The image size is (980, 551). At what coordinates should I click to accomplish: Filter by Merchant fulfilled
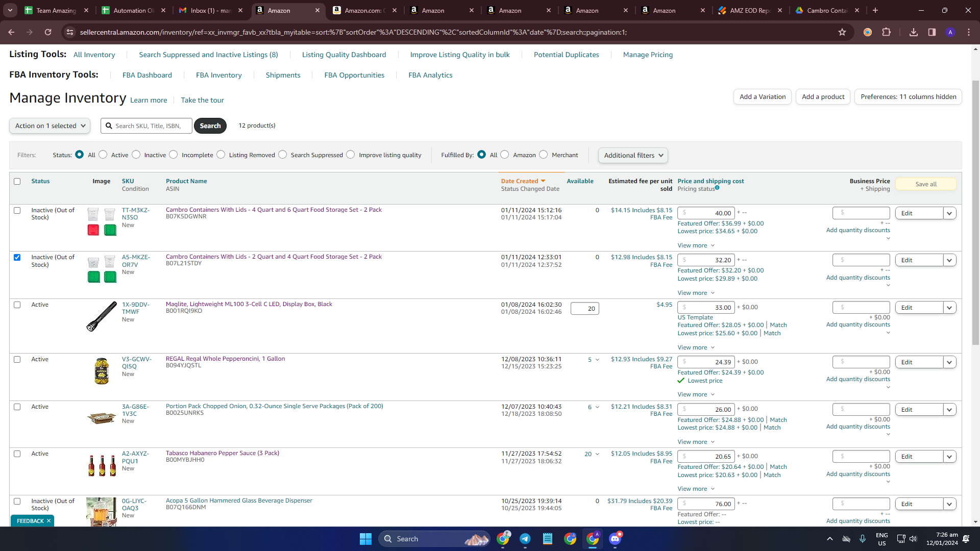pos(544,155)
